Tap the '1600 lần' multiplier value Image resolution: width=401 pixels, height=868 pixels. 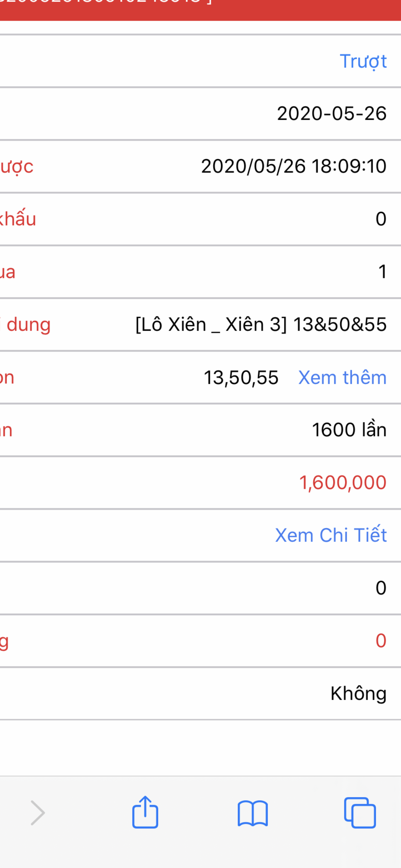[349, 430]
